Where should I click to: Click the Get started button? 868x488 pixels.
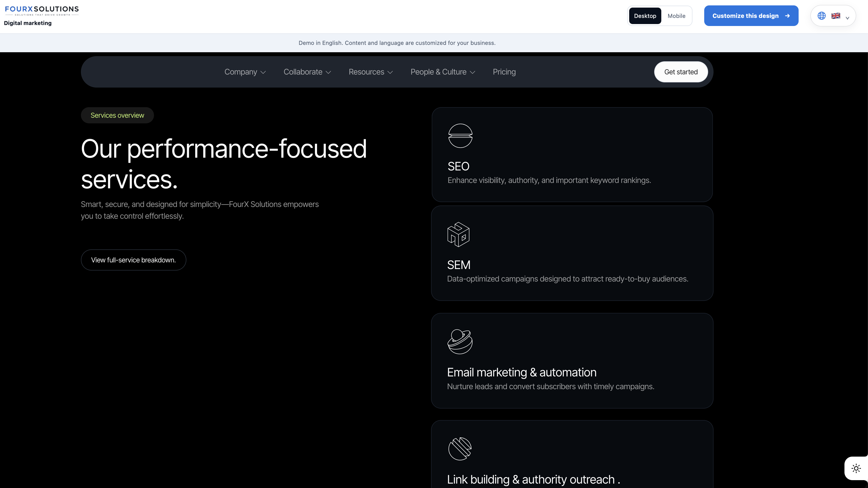click(681, 72)
